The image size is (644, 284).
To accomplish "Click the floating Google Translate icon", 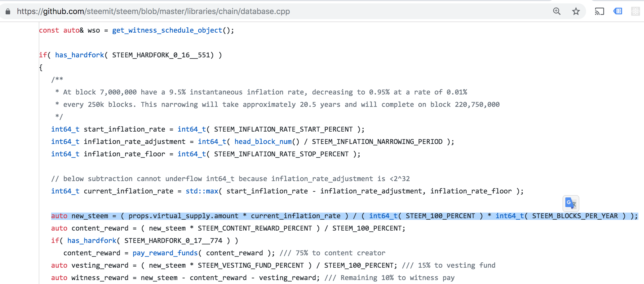I will 571,203.
